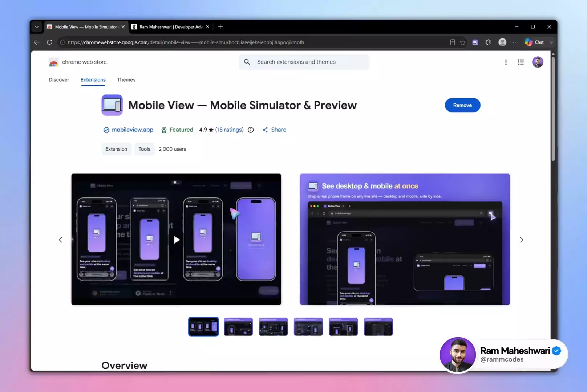Click the Overview heading
Image resolution: width=587 pixels, height=392 pixels.
[x=124, y=365]
